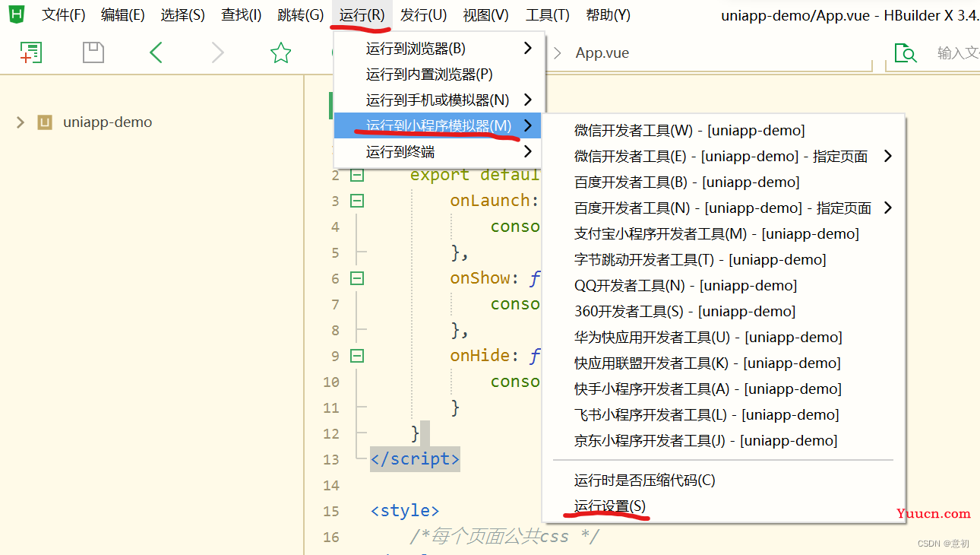The height and width of the screenshot is (555, 980).
Task: Click the file search magnifier icon
Action: pos(906,52)
